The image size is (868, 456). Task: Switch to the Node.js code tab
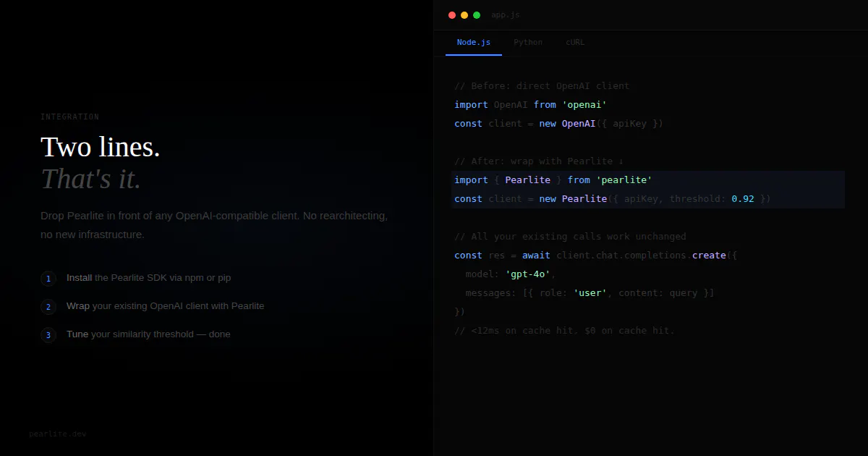pos(473,42)
